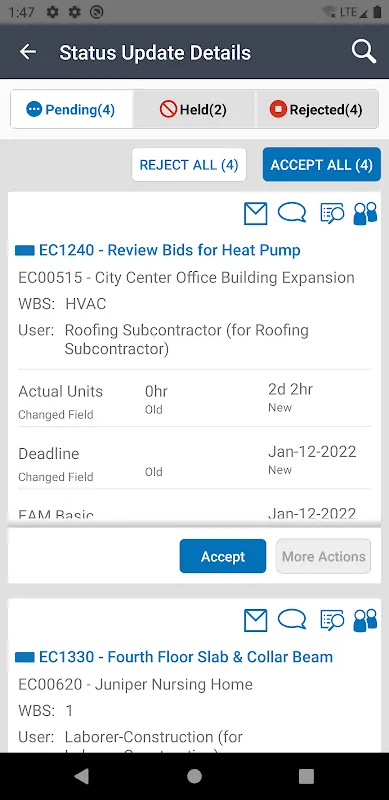Tap REJECT ALL (4) button
The width and height of the screenshot is (389, 800).
click(x=189, y=165)
